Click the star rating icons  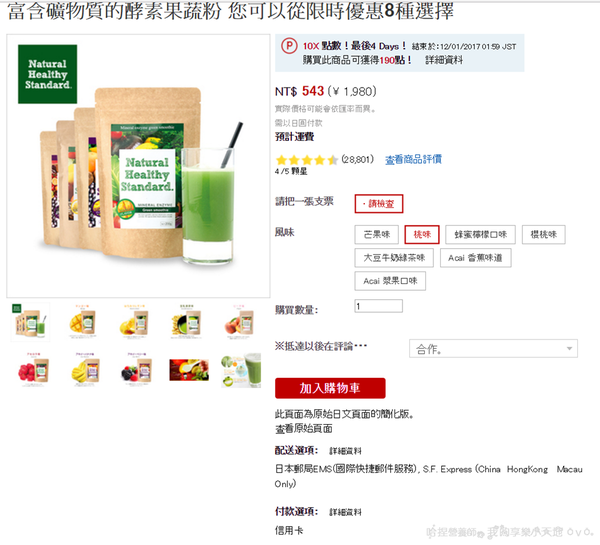[307, 160]
